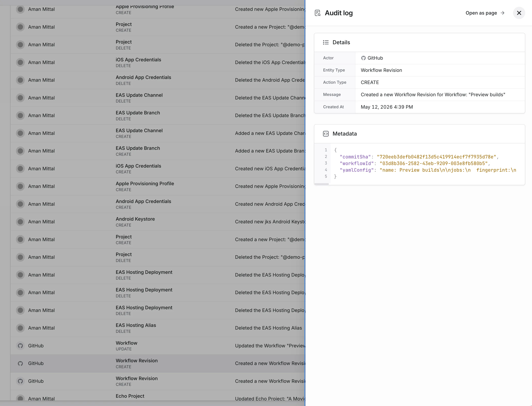This screenshot has width=532, height=406.
Task: Click 'Added a new EAS Update Chan' message
Action: click(270, 133)
